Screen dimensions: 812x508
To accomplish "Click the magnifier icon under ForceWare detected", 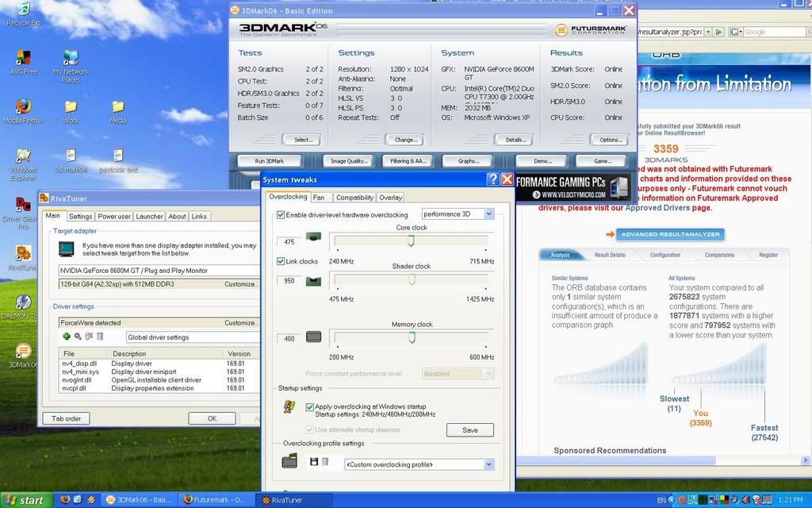I will [78, 337].
